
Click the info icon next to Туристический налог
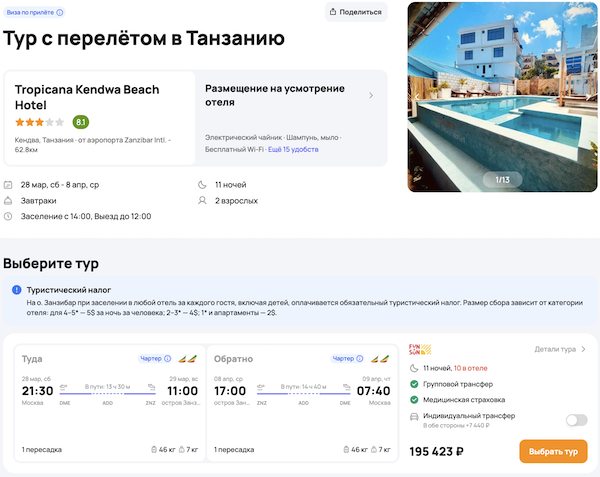tap(16, 290)
